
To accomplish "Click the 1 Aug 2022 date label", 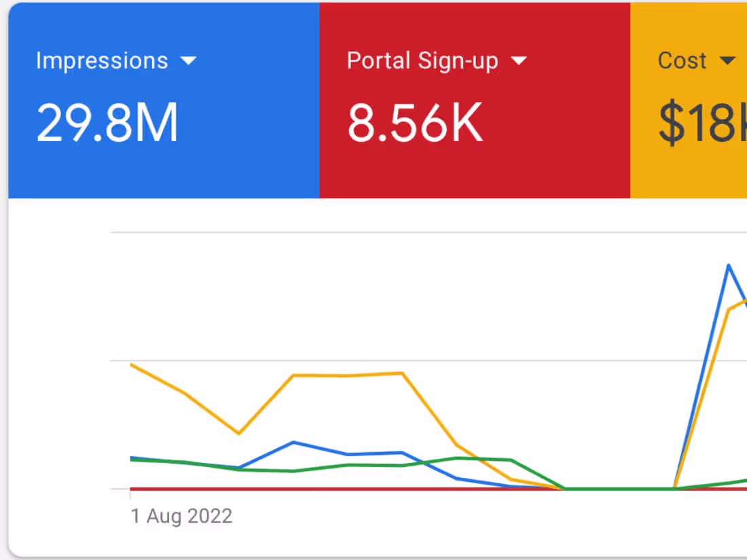I will 181,516.
